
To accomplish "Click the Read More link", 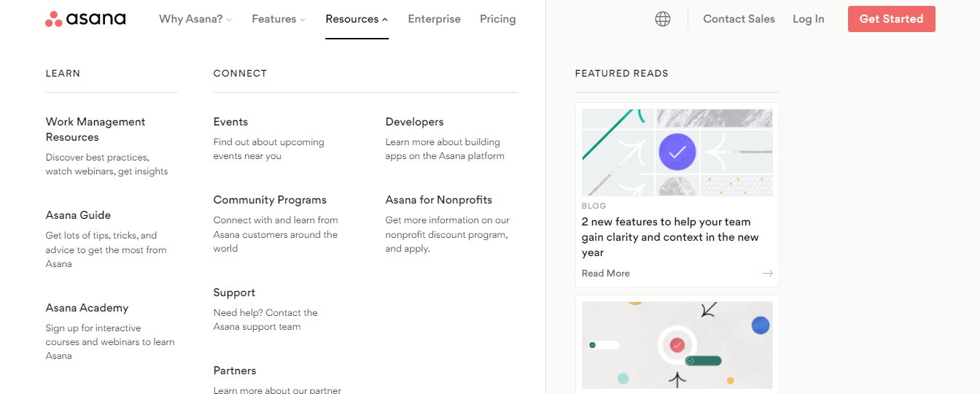I will 605,274.
